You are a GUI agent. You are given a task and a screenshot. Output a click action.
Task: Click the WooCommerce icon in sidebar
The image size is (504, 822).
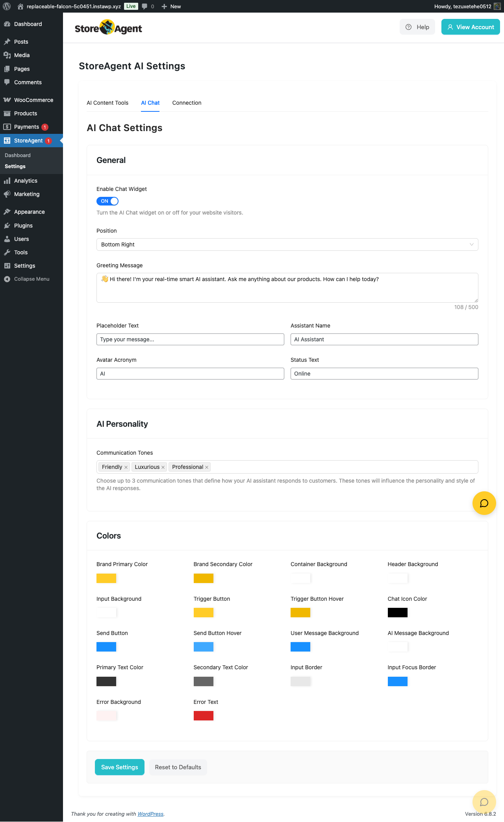click(7, 100)
